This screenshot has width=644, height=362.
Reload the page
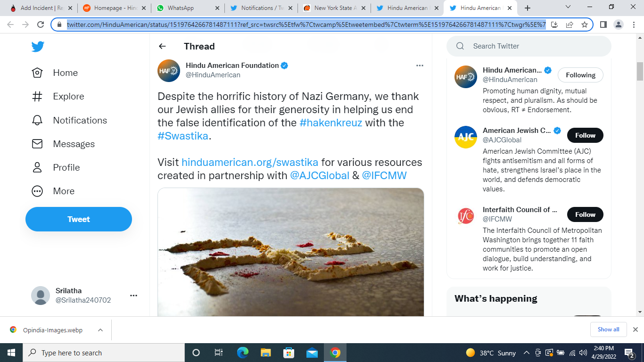[41, 25]
